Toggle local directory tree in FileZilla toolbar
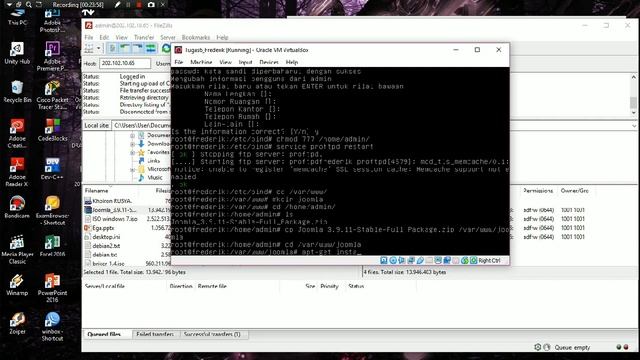640x360 pixels. [x=125, y=49]
